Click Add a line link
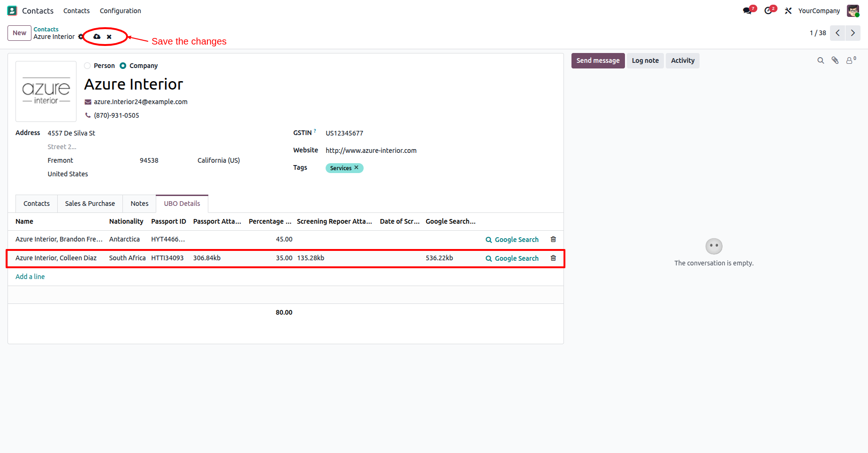The image size is (868, 453). [x=30, y=277]
